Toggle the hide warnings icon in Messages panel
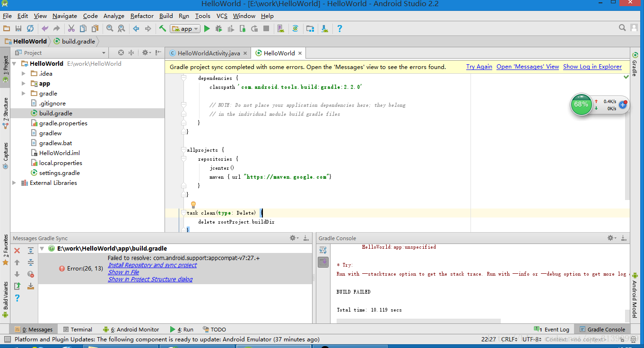The width and height of the screenshot is (644, 348). (x=31, y=274)
